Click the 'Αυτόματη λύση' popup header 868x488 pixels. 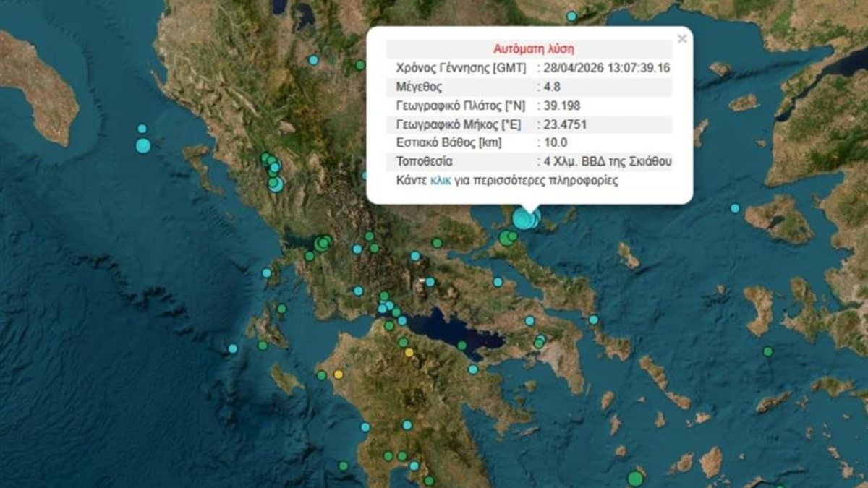tap(534, 50)
